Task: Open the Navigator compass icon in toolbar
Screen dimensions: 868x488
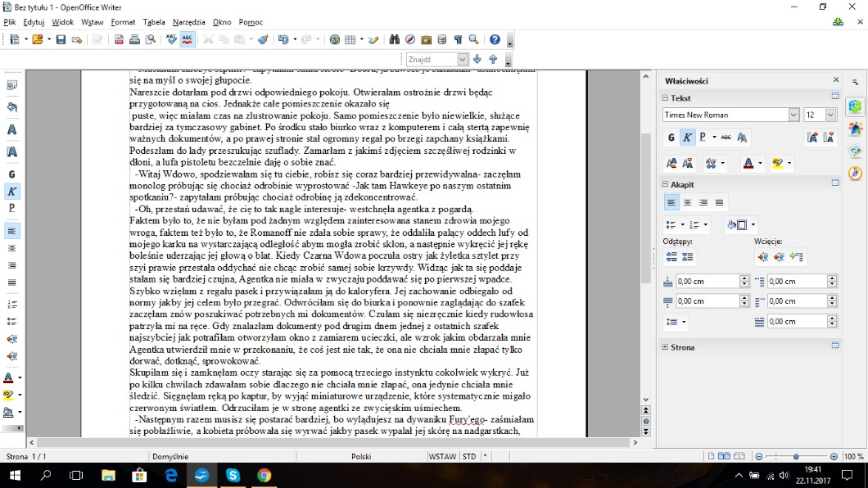Action: [x=410, y=39]
